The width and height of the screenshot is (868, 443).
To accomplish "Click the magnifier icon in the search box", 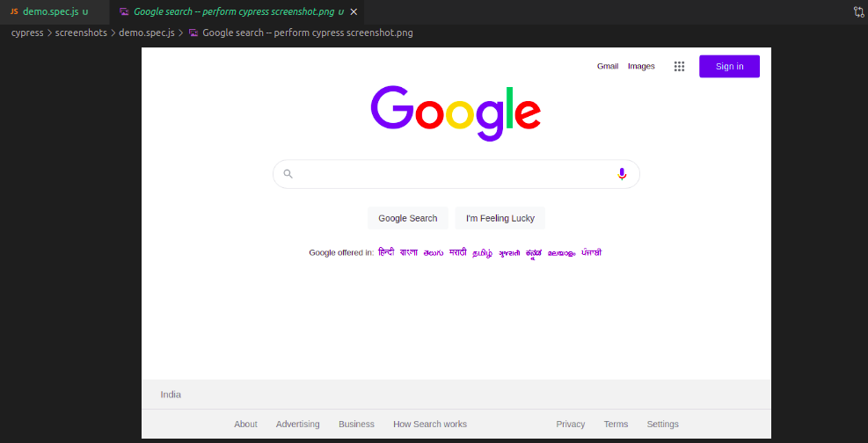I will [x=288, y=174].
